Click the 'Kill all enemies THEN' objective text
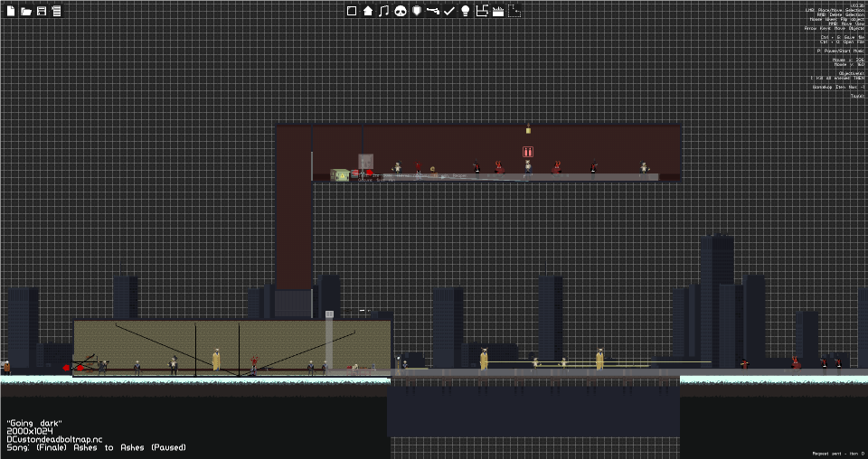868x459 pixels. coord(837,78)
